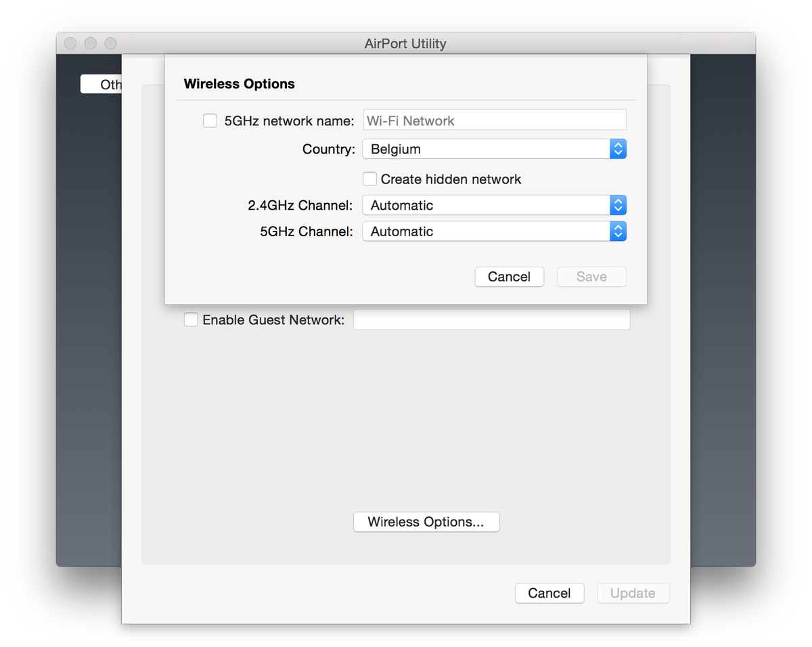Click the Country: label
Screen dimensions: 812x647
pyautogui.click(x=329, y=149)
